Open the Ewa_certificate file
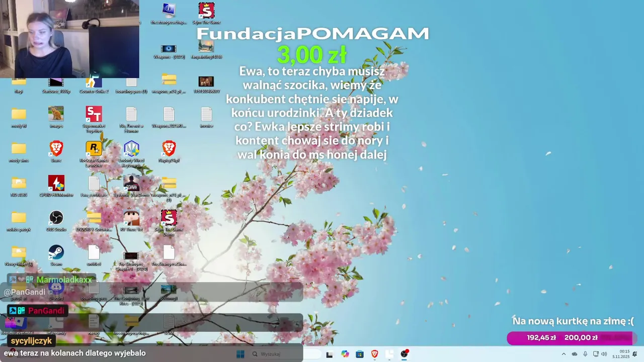The height and width of the screenshot is (362, 644). point(94,186)
